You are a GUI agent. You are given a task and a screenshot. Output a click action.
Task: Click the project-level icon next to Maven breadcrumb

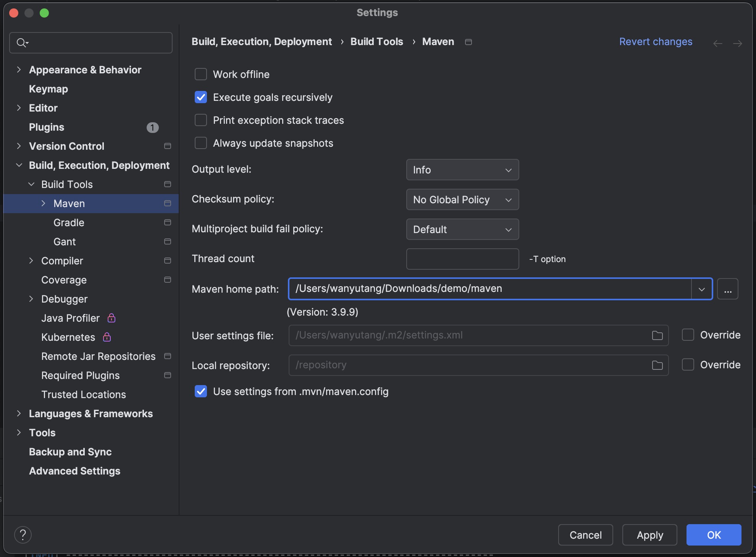pyautogui.click(x=468, y=42)
